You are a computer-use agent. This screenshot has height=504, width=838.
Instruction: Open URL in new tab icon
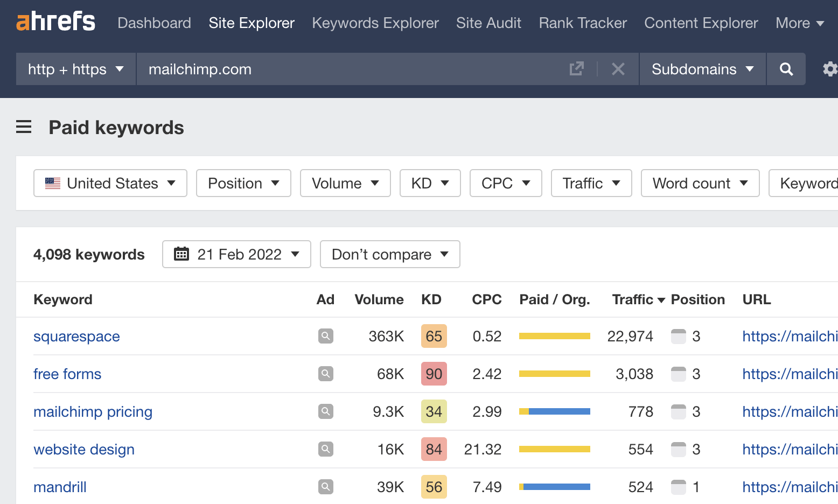coord(576,69)
